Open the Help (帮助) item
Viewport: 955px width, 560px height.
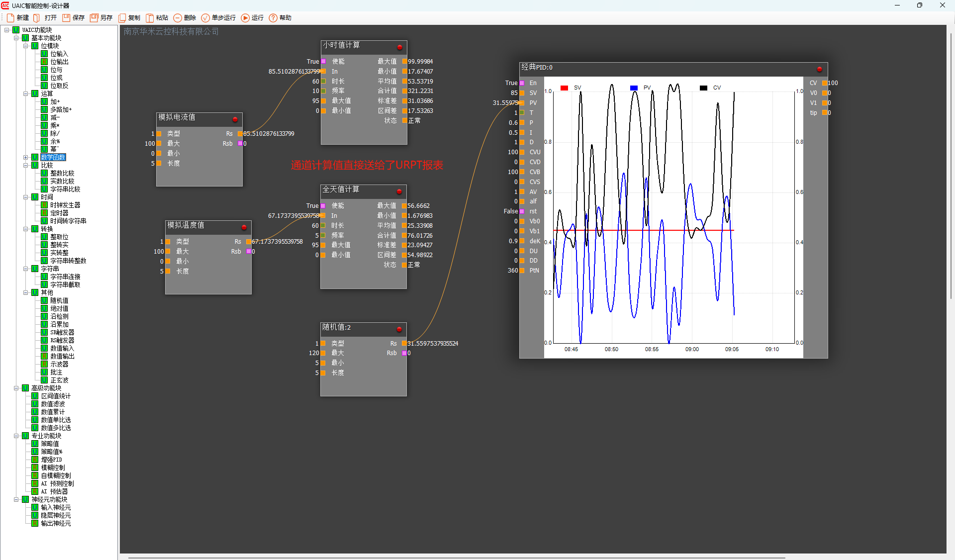[273, 18]
